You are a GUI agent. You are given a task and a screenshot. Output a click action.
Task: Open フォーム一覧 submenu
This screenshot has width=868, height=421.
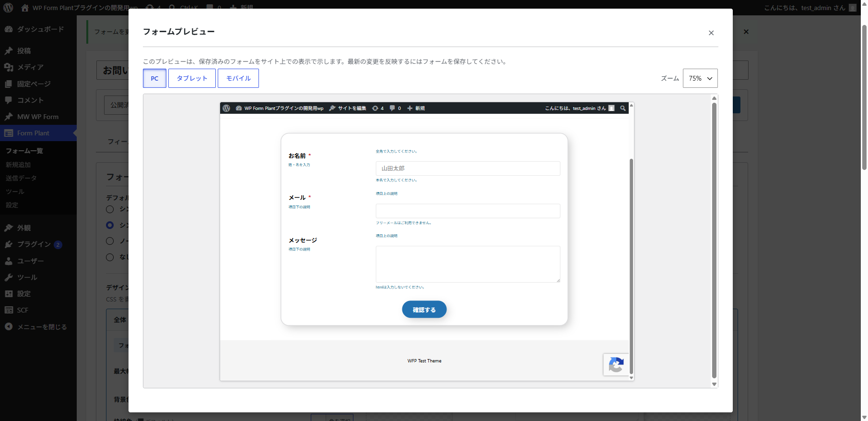[x=24, y=151]
